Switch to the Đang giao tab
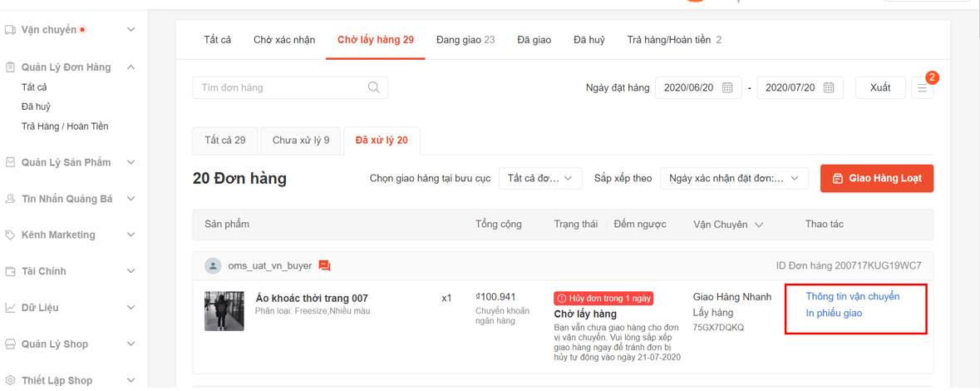Screen dimensions: 980x391 [x=465, y=40]
